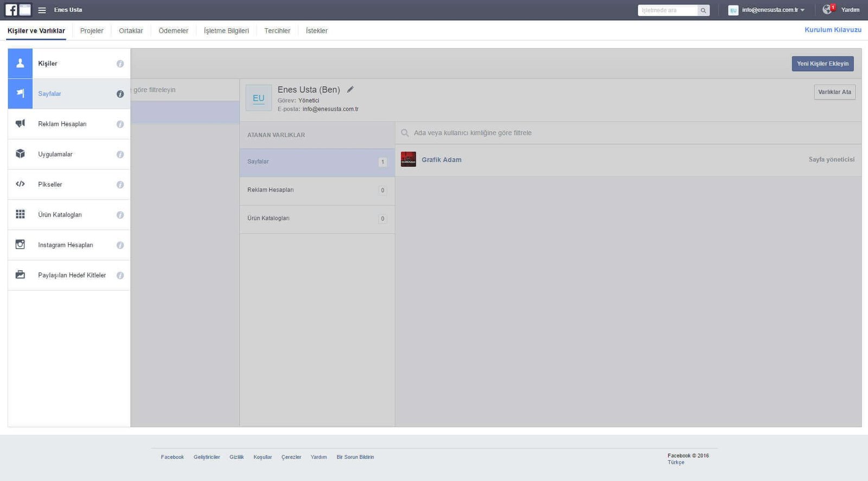
Task: Open the Gizlilik footer link
Action: [x=237, y=457]
